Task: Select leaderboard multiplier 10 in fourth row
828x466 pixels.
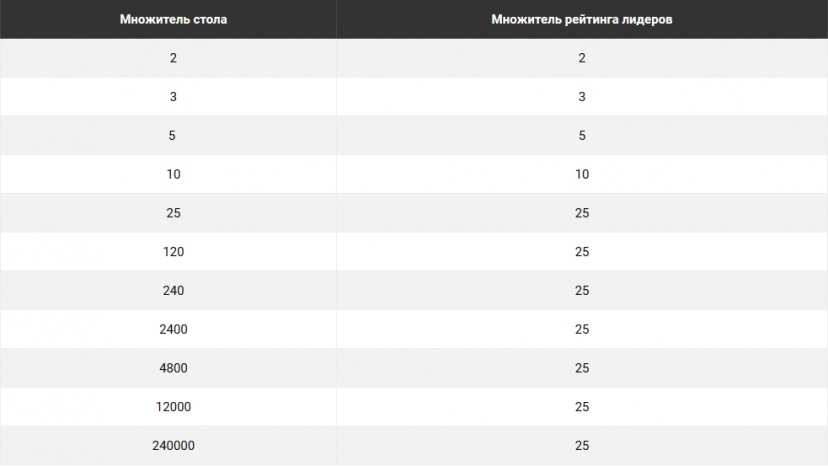Action: 582,174
